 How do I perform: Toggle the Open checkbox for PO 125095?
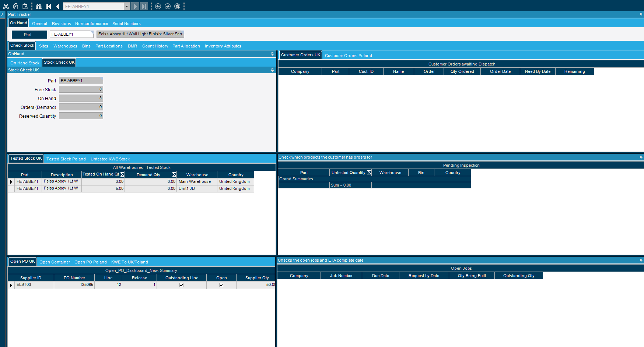tap(221, 285)
